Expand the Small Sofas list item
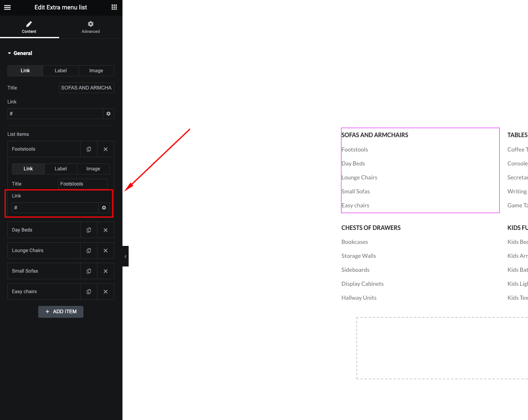The width and height of the screenshot is (528, 420). click(44, 271)
